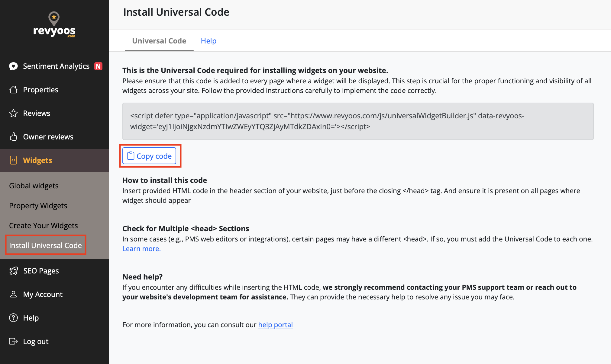611x364 pixels.
Task: Switch to the Help tab
Action: pos(209,41)
